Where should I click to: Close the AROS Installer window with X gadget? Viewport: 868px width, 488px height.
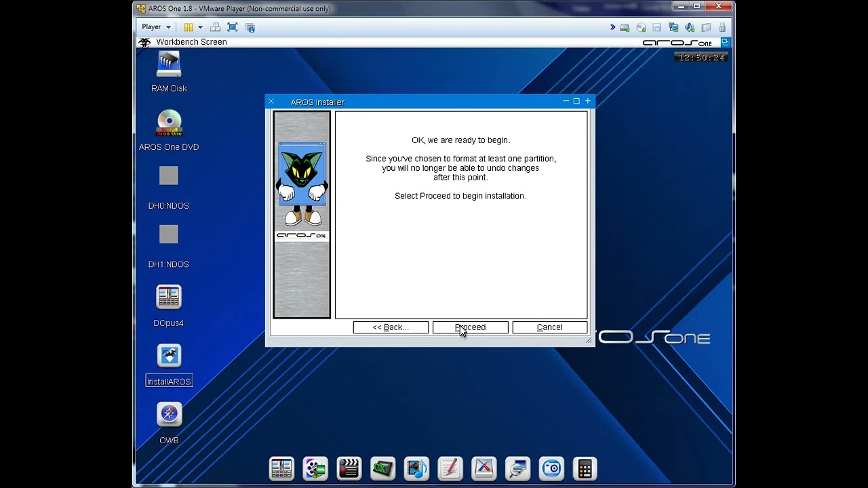pos(271,102)
